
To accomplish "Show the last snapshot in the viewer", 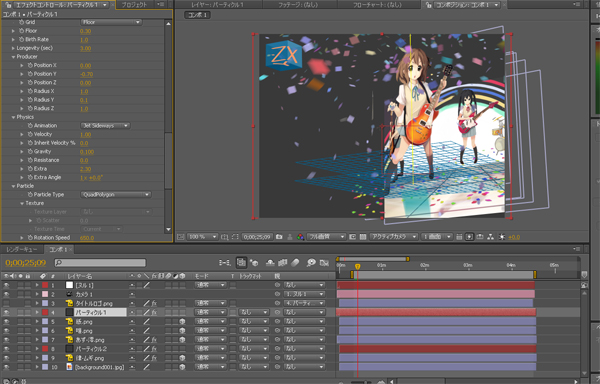I will click(x=290, y=237).
